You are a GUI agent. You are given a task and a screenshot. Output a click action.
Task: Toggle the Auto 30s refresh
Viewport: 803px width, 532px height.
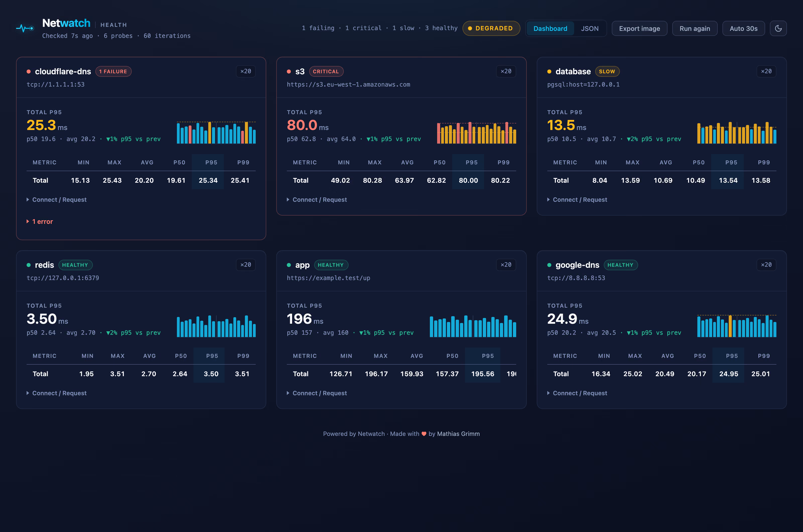click(743, 29)
